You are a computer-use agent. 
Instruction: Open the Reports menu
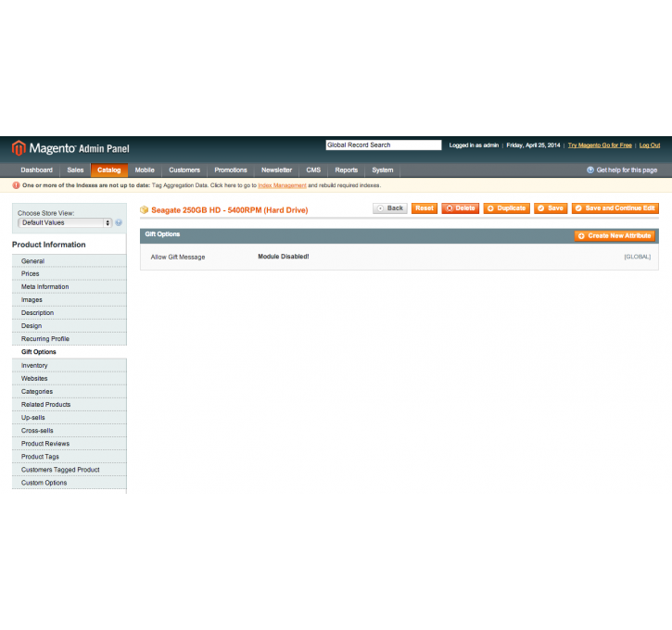coord(347,170)
